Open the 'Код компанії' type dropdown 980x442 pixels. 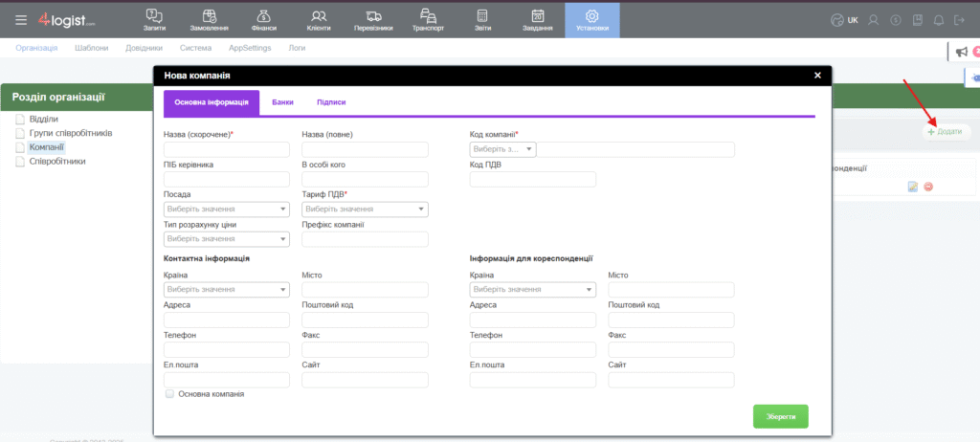pos(502,149)
